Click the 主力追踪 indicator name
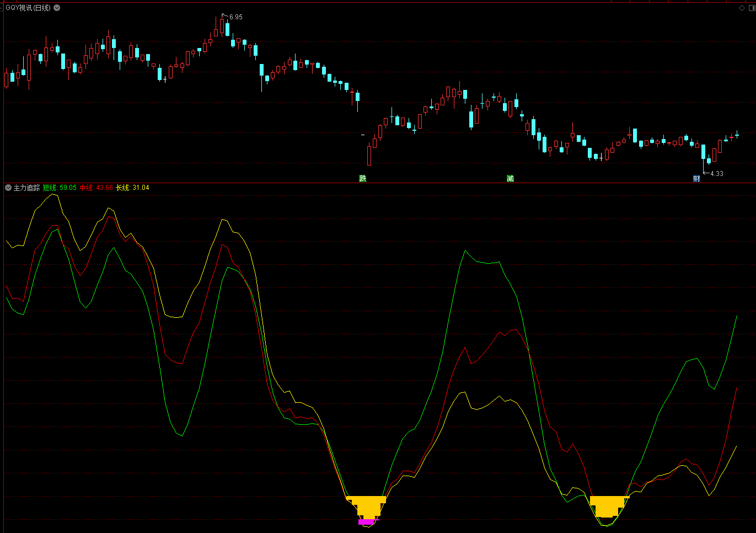The width and height of the screenshot is (756, 533). click(26, 188)
